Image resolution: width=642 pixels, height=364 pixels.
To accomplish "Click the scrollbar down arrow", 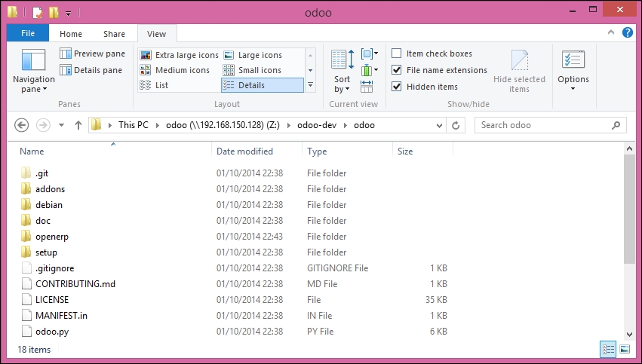I will pos(629,335).
